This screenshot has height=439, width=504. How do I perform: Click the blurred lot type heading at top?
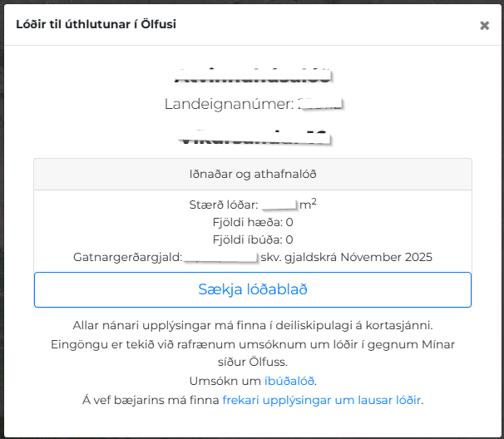tap(252, 76)
